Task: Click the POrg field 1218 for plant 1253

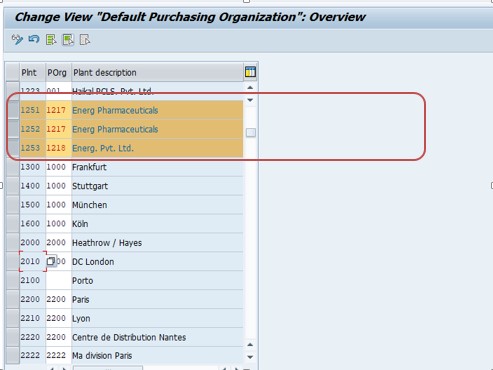Action: coord(58,148)
